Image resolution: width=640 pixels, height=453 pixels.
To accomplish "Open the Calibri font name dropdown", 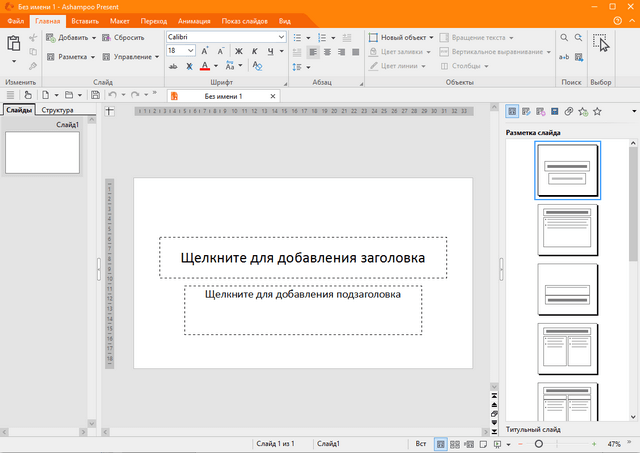I will (281, 37).
